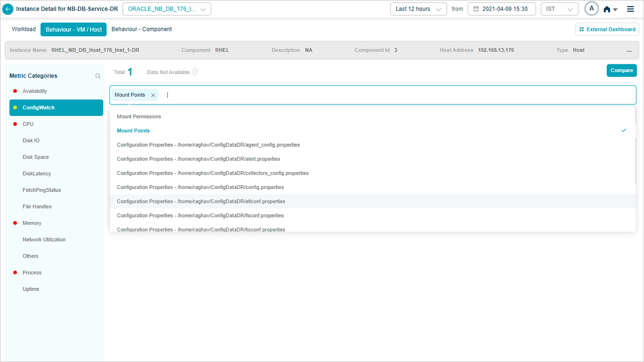Click the back arrow icon
This screenshot has height=362, width=644.
pyautogui.click(x=8, y=9)
